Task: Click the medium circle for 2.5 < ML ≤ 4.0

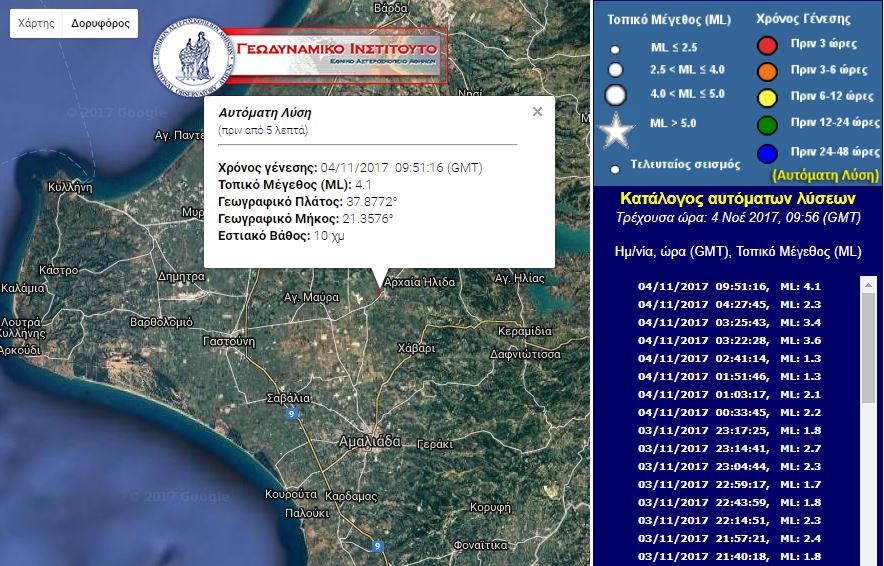Action: 615,70
